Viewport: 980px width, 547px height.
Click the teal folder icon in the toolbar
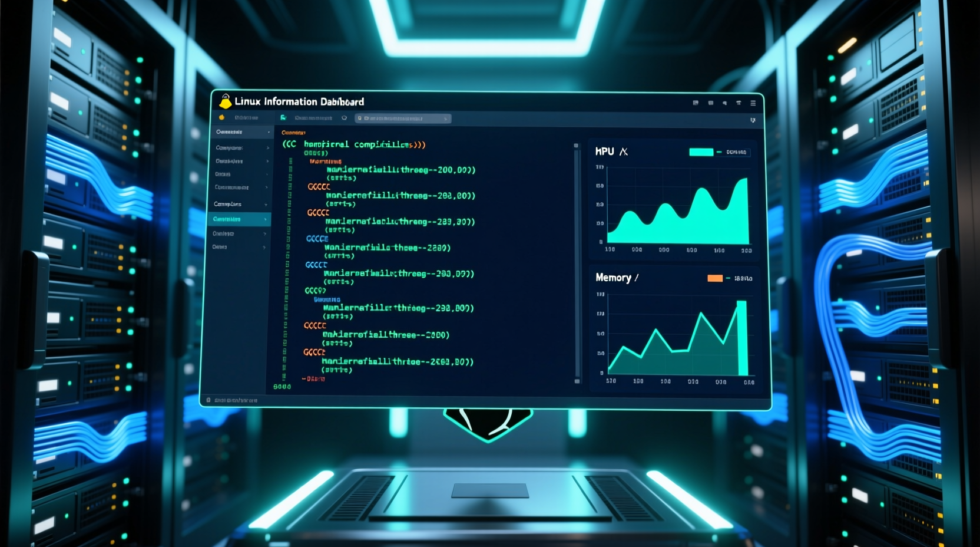283,118
